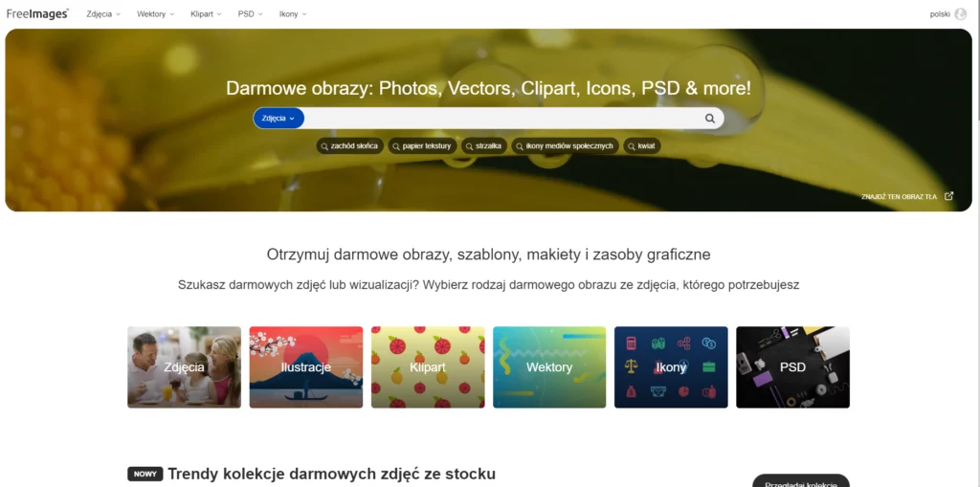Click the external link icon beside Znajdź ten obraz tła
This screenshot has height=487, width=980.
[x=948, y=196]
